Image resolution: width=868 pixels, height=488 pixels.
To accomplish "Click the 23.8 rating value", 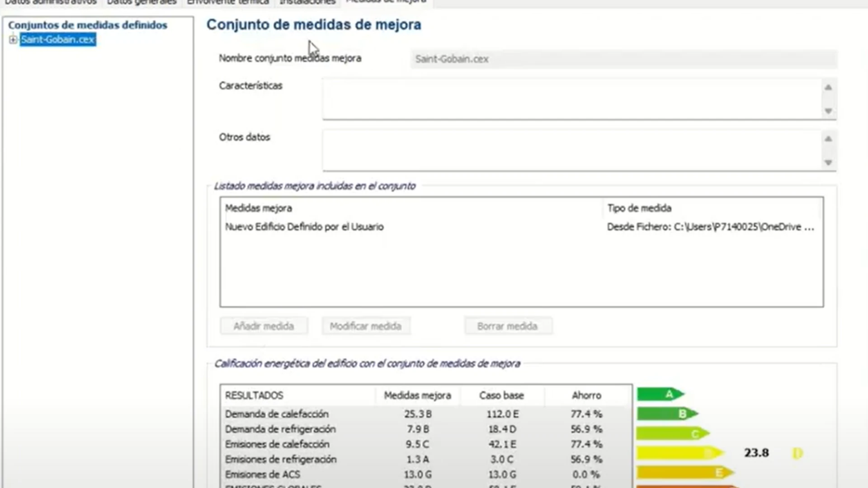I will pos(756,453).
